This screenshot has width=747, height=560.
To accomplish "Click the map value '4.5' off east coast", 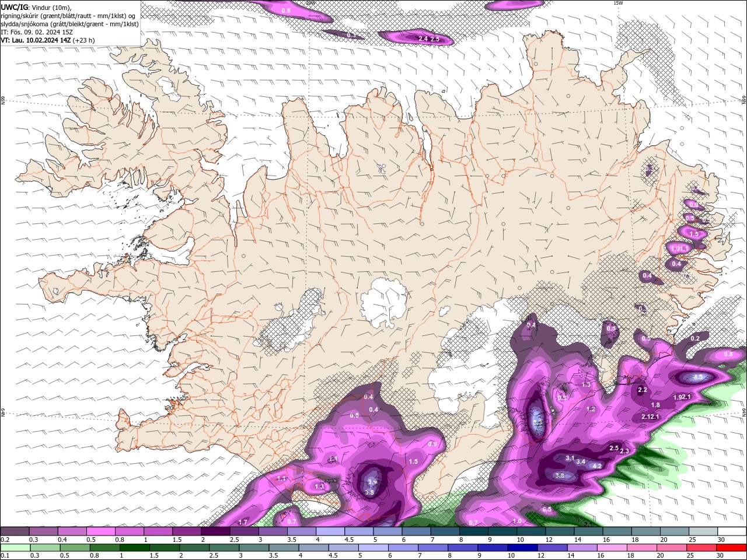I will 698,377.
